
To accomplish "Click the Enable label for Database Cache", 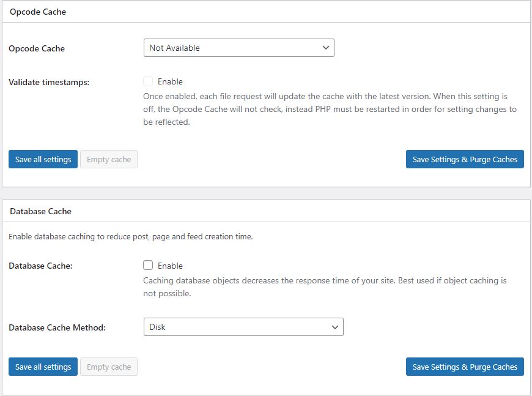I will click(170, 266).
